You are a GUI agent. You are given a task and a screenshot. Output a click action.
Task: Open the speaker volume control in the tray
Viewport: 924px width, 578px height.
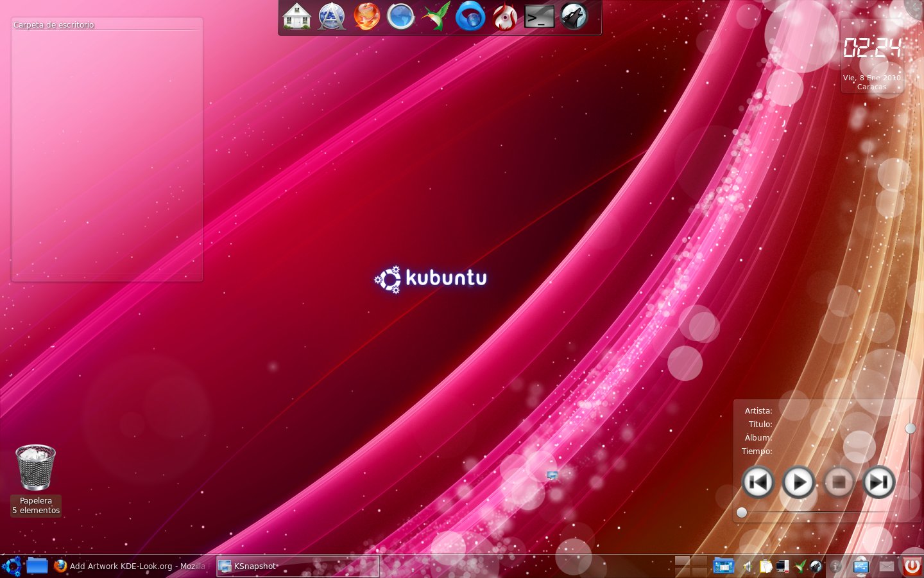point(748,566)
